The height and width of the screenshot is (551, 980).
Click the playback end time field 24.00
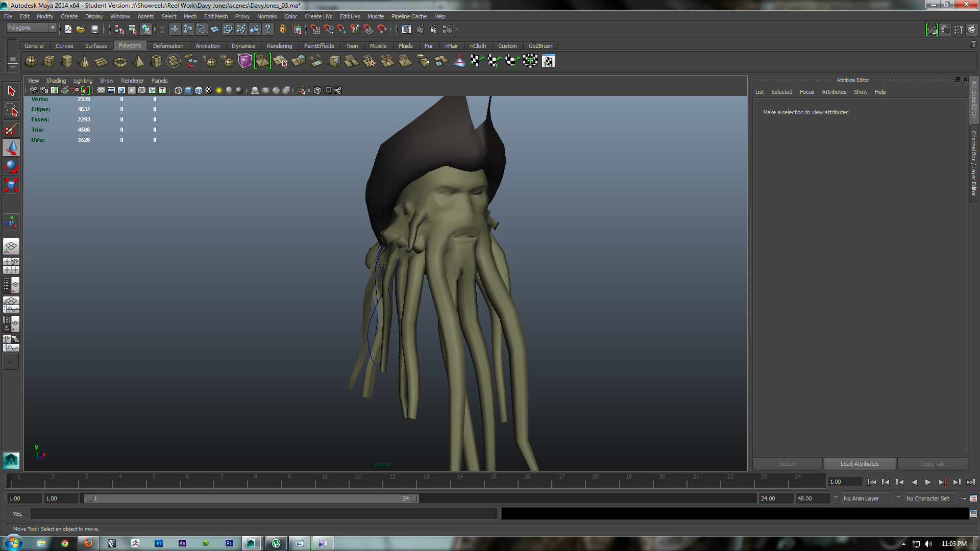point(775,498)
